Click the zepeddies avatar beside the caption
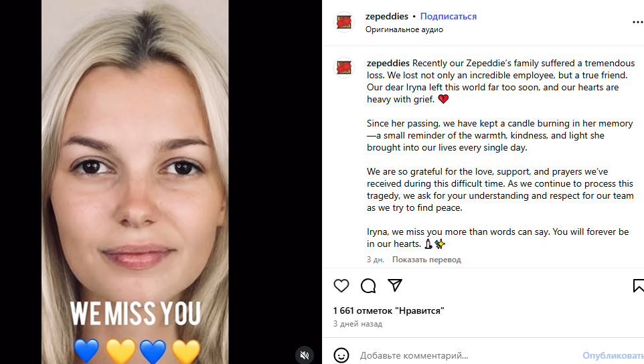This screenshot has height=364, width=644. click(x=344, y=68)
